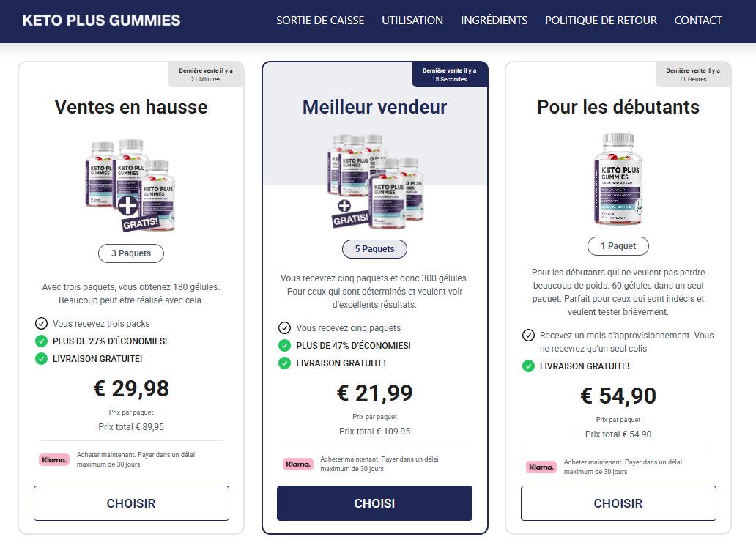Open the Utilisation nav item
The width and height of the screenshot is (756, 548).
412,21
